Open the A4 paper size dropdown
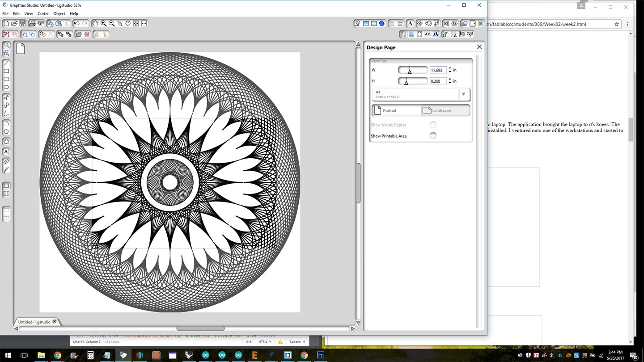Screen dimensions: 644x362 (x=421, y=94)
